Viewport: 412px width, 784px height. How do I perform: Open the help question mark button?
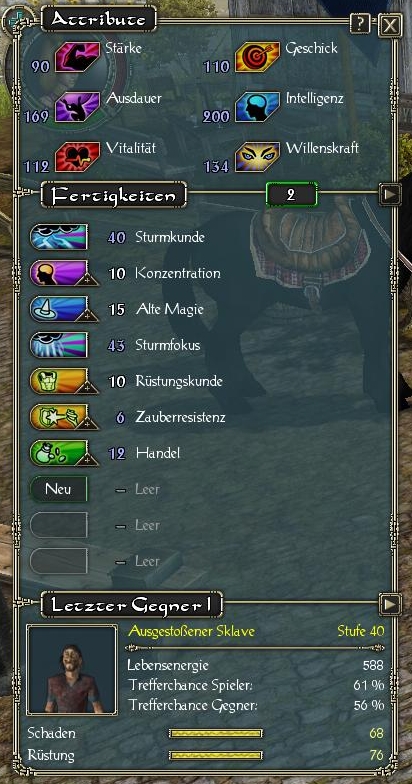click(360, 23)
